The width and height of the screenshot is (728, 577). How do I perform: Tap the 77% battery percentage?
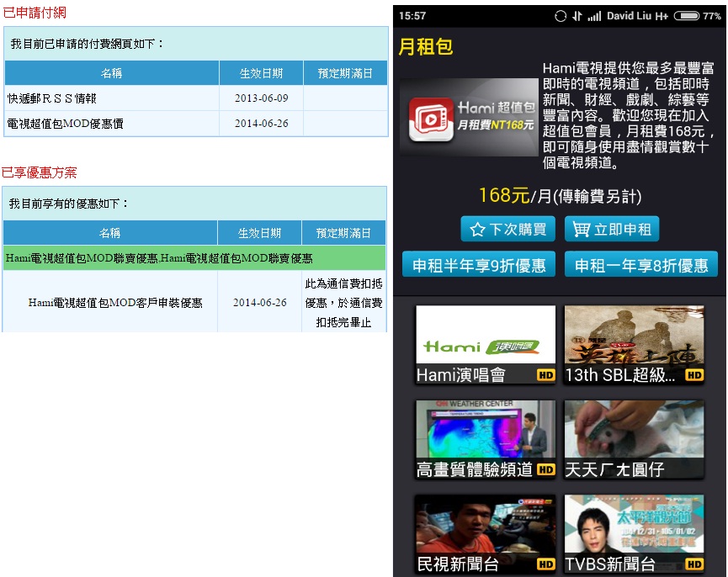pos(712,16)
